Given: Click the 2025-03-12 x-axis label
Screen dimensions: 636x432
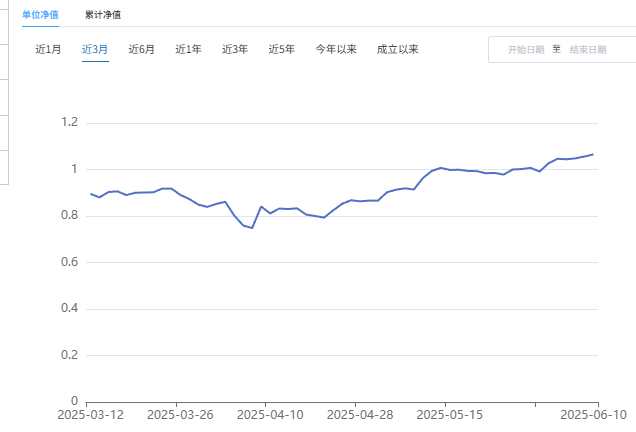Looking at the screenshot, I should (90, 414).
